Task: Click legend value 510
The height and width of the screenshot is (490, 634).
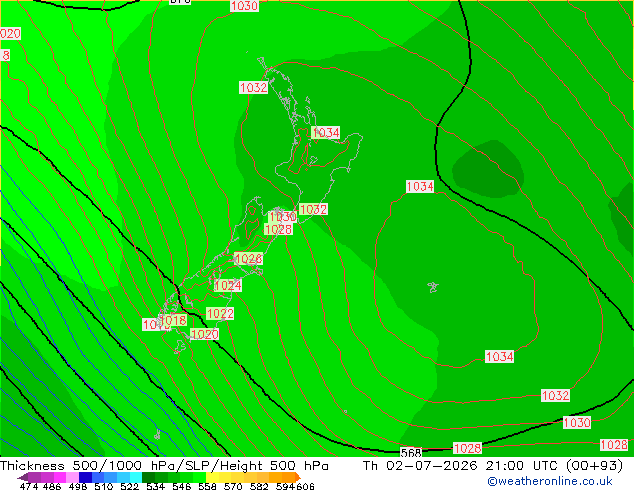Action: pyautogui.click(x=104, y=486)
